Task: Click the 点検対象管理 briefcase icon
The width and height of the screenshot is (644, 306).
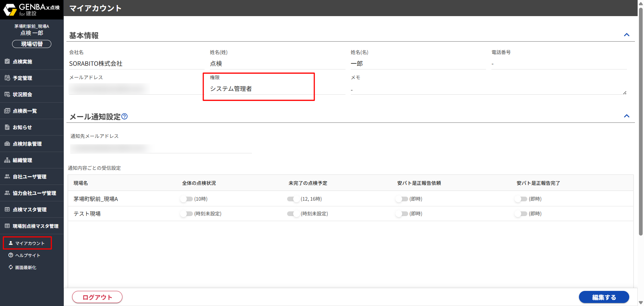Action: [x=7, y=144]
